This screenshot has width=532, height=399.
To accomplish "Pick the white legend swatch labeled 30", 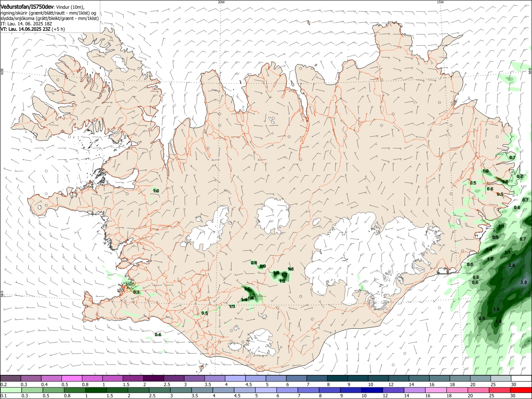I will pyautogui.click(x=521, y=378).
